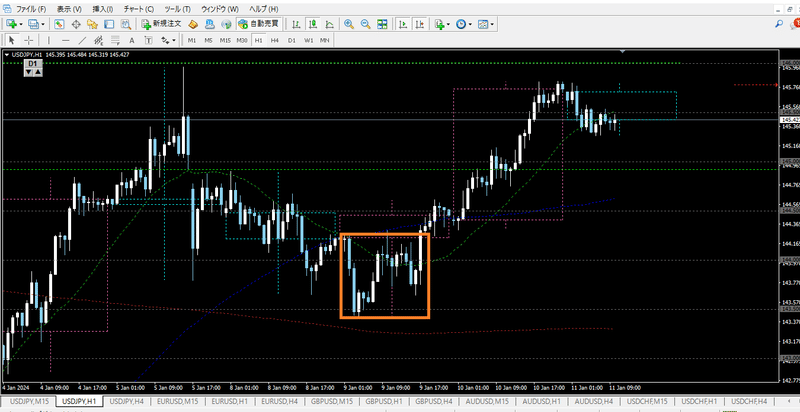Open the 表示 (V) menu
Image resolution: width=800 pixels, height=412 pixels.
click(x=69, y=9)
